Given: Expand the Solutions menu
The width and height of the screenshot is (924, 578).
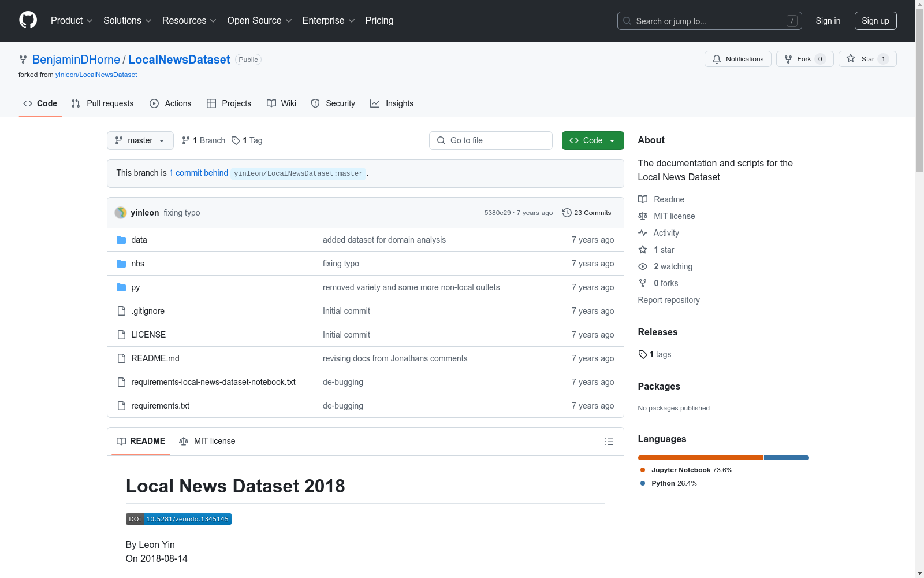Looking at the screenshot, I should click(128, 21).
